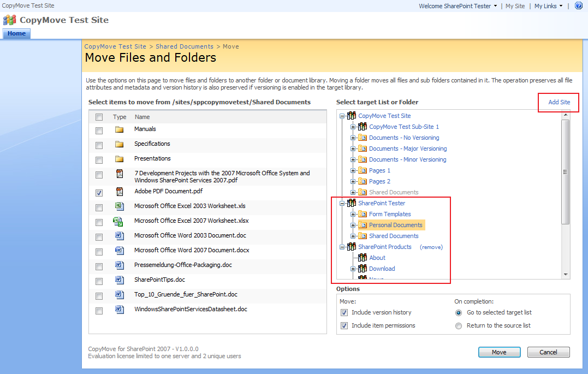
Task: Click the Adobe PDF Document.pdf file icon
Action: pyautogui.click(x=119, y=192)
